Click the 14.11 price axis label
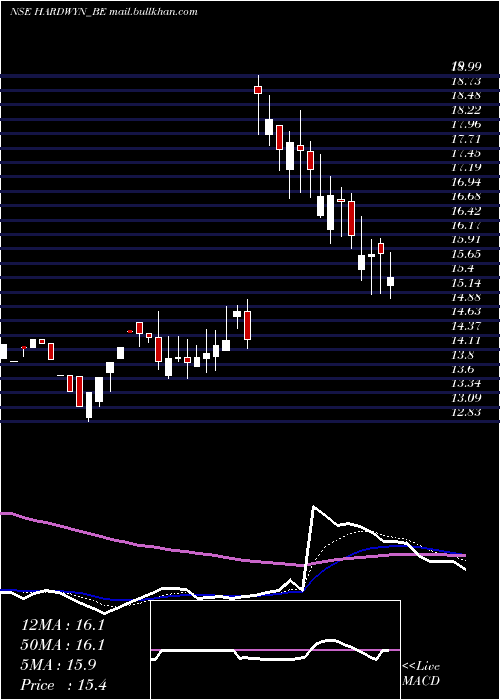The width and height of the screenshot is (500, 700). (466, 340)
